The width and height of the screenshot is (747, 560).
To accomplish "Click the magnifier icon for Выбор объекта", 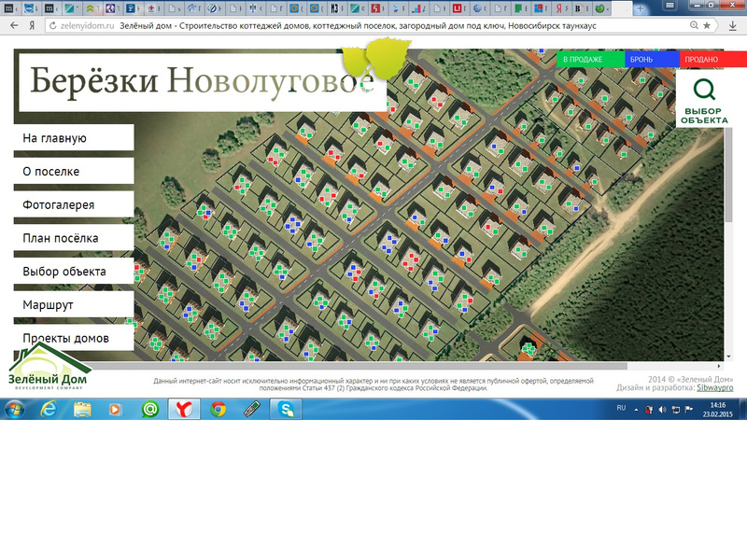I will 704,91.
